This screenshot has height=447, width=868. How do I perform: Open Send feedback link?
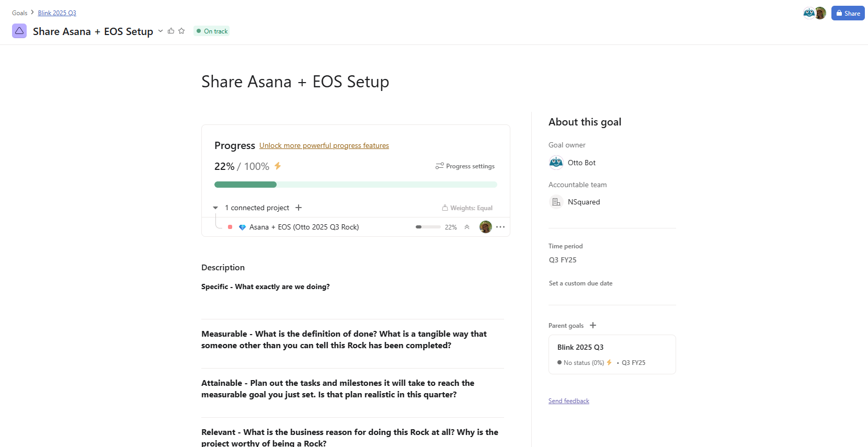coord(569,401)
